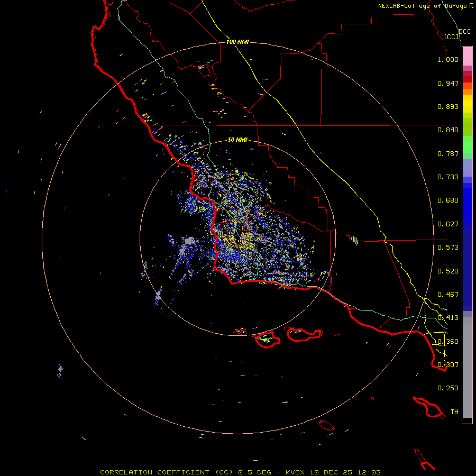Select the 0.253 legend value
The height and width of the screenshot is (476, 476).
(448, 388)
